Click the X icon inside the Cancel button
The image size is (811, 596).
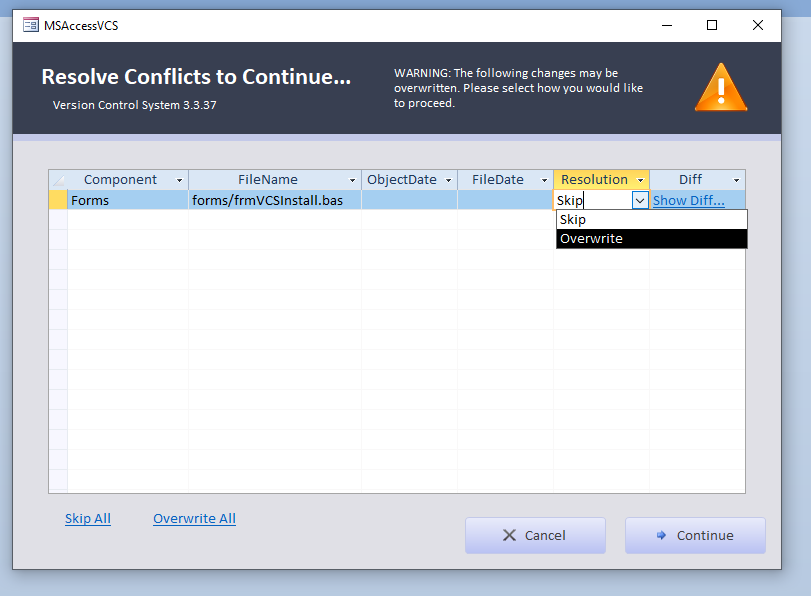508,535
